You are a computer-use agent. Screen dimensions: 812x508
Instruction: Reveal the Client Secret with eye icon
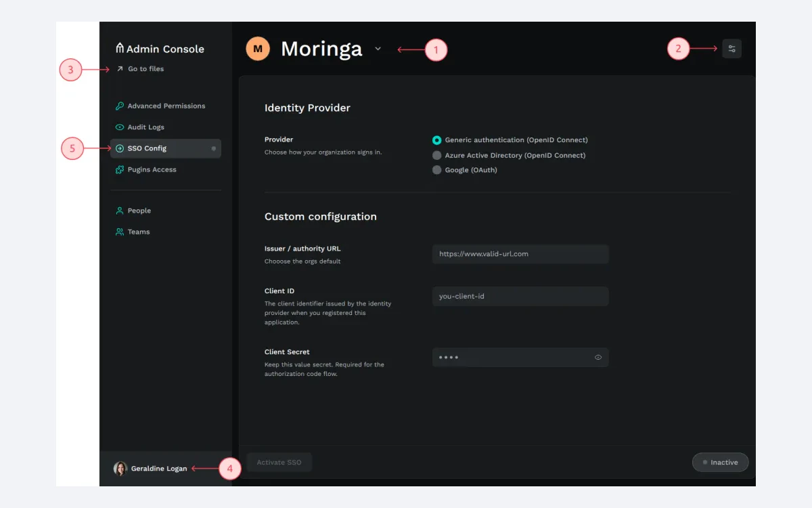point(598,357)
